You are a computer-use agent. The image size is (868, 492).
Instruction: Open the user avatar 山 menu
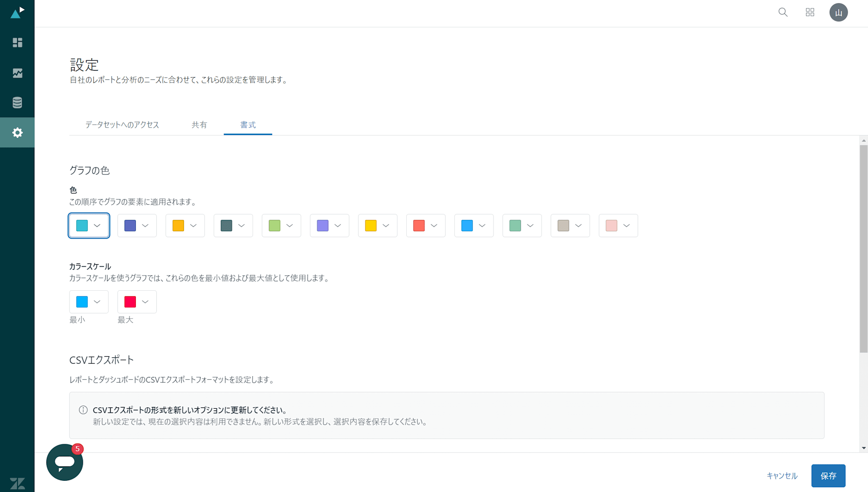(x=838, y=12)
